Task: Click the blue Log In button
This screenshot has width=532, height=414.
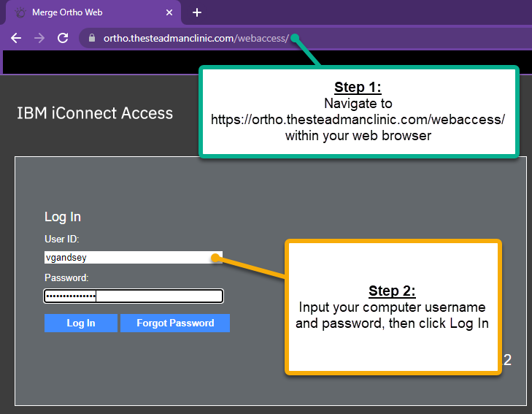Action: tap(81, 323)
